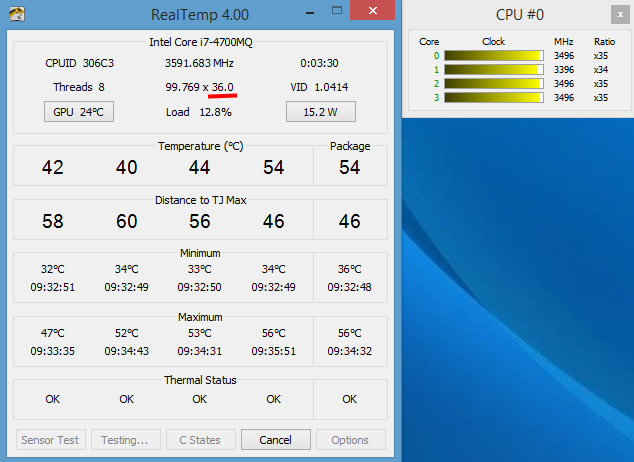Image resolution: width=634 pixels, height=462 pixels.
Task: Click the Core 1 ratio x34
Action: tap(601, 70)
